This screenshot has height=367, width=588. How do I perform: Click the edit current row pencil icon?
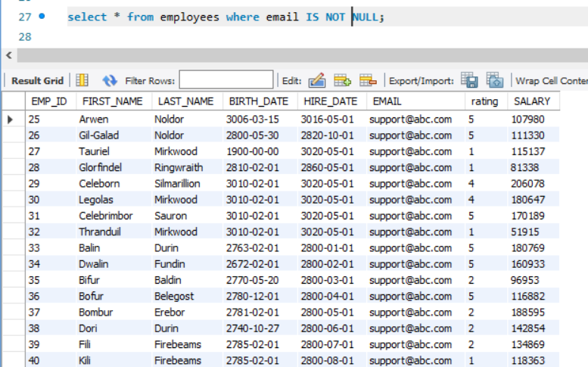[x=317, y=80]
